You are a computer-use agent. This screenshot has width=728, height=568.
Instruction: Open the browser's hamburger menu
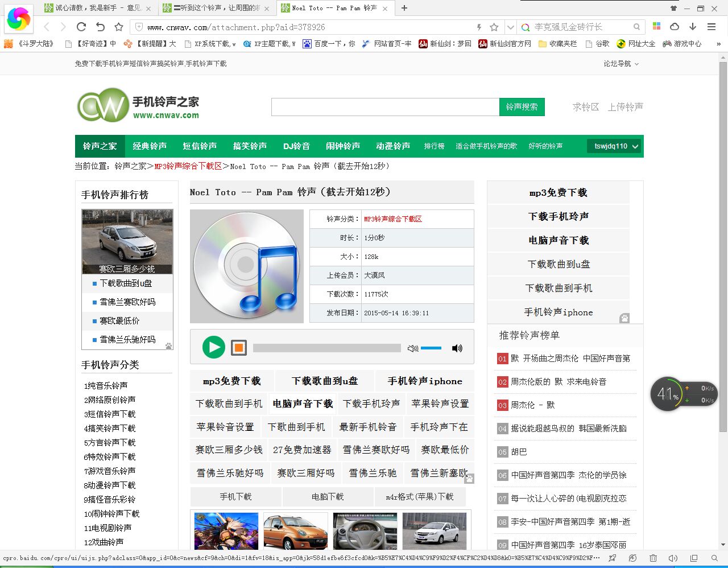[x=711, y=27]
